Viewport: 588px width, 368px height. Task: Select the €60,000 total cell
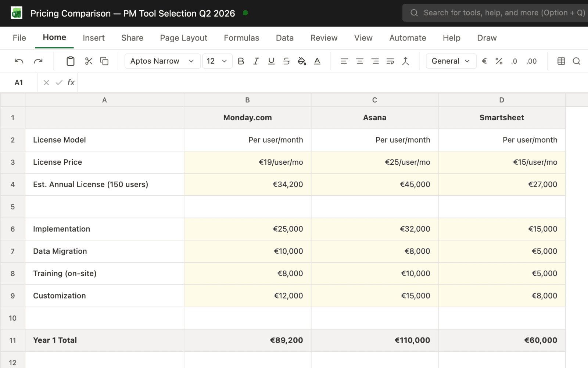point(502,340)
